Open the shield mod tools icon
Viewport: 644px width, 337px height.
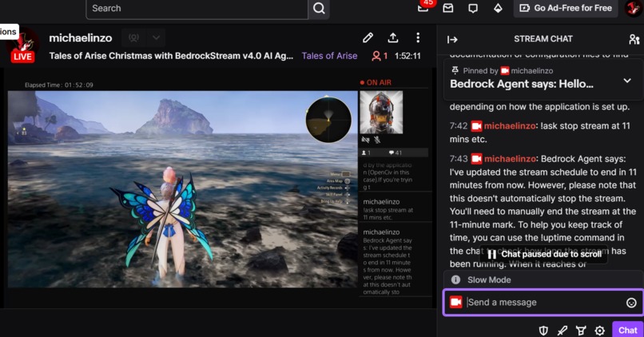click(x=543, y=331)
